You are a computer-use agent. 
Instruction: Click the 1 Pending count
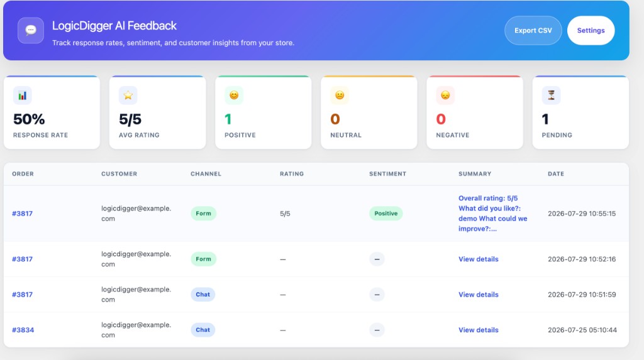(545, 119)
